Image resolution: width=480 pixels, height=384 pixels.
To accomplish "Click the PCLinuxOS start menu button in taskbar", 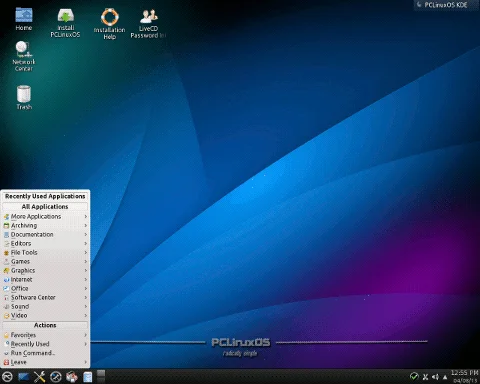I will (x=7, y=377).
